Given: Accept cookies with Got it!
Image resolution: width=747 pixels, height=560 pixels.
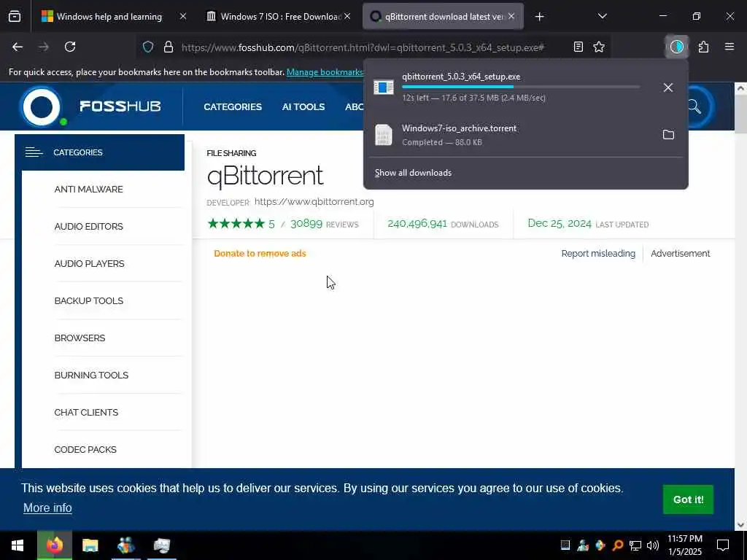Looking at the screenshot, I should (x=688, y=499).
